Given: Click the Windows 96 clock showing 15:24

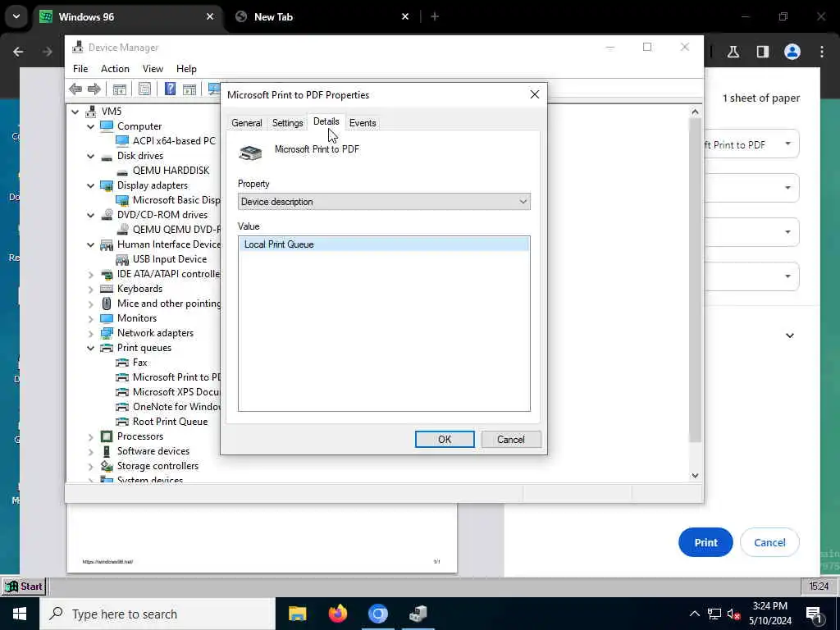Looking at the screenshot, I should coord(819,586).
